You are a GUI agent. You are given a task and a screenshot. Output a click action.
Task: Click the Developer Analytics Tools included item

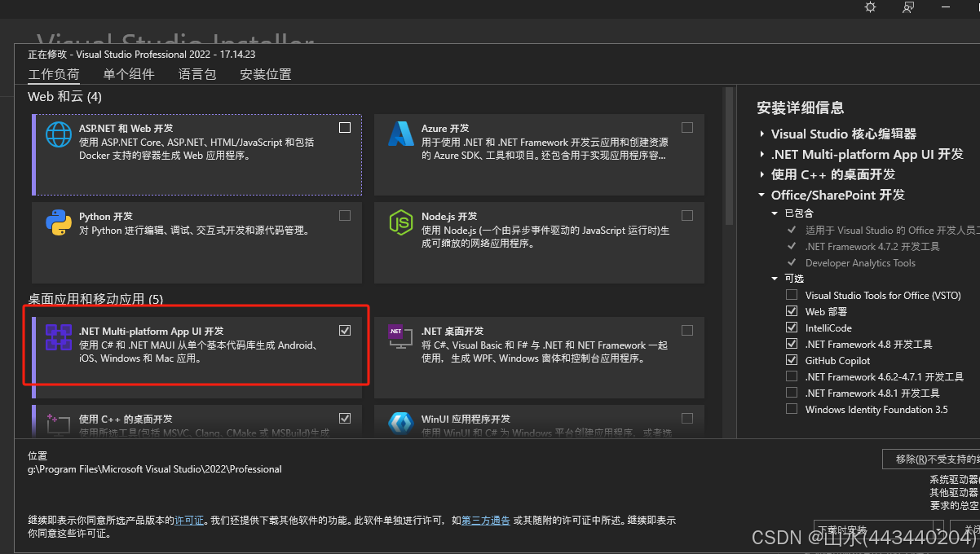click(860, 263)
